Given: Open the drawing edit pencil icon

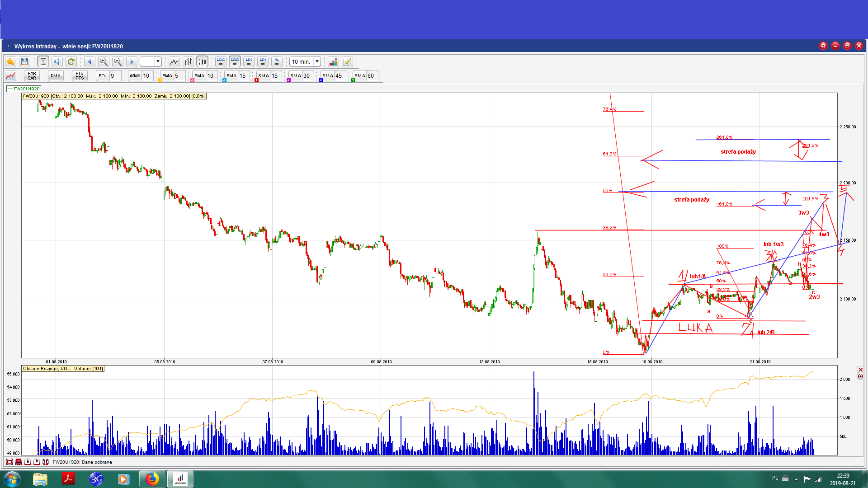Looking at the screenshot, I should click(347, 61).
